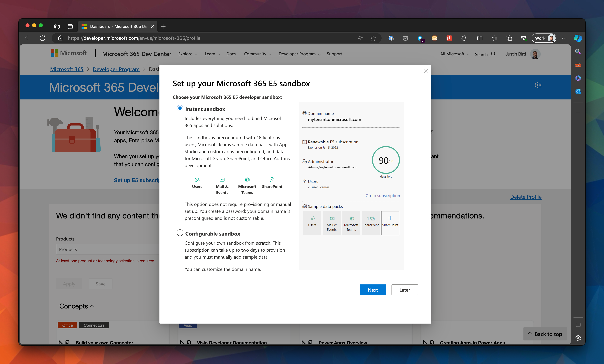This screenshot has height=364, width=604.
Task: Open the Justin Bird account avatar
Action: 535,54
